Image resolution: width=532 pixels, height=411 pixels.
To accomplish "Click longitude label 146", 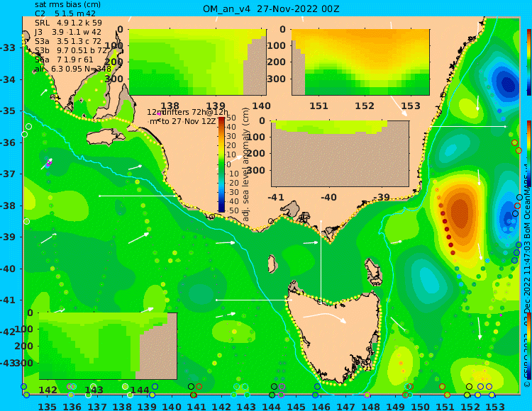I will [x=321, y=406].
